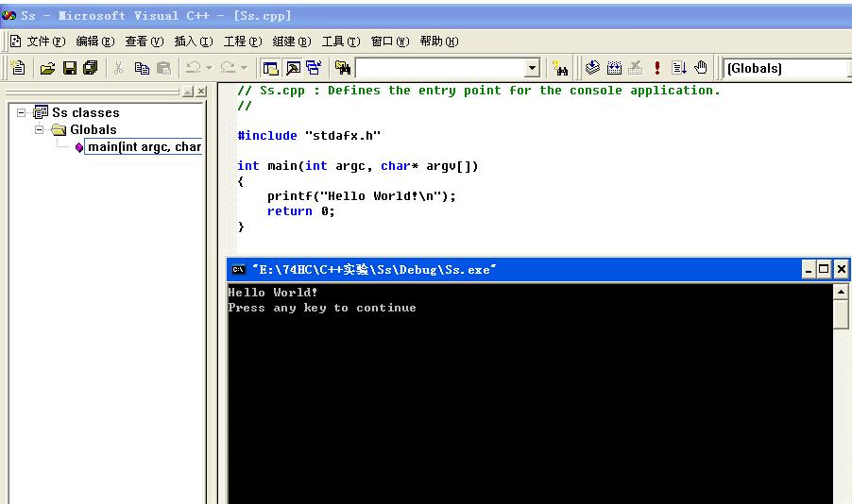Click the console title E:\74HC\C++实验\Ss\Debug\Ss.exe
The width and height of the screenshot is (852, 504).
tap(374, 269)
